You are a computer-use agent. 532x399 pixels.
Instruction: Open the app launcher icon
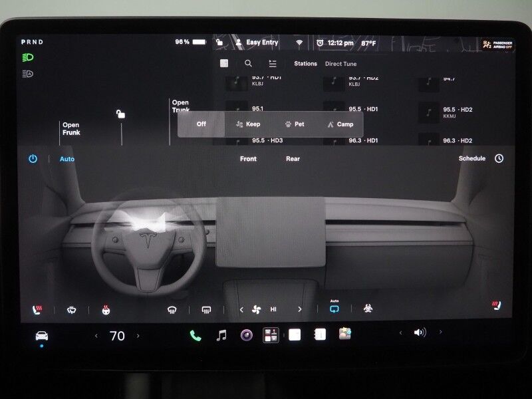(x=271, y=335)
